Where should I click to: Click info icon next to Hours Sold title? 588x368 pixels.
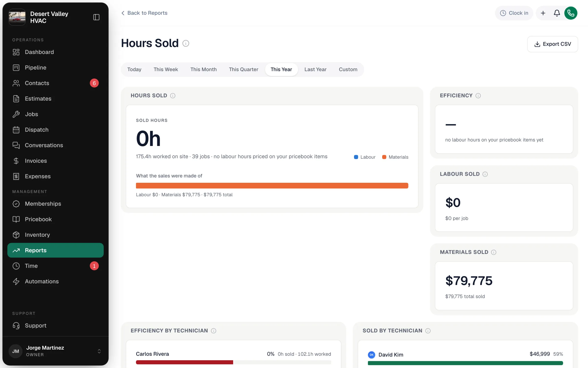186,43
